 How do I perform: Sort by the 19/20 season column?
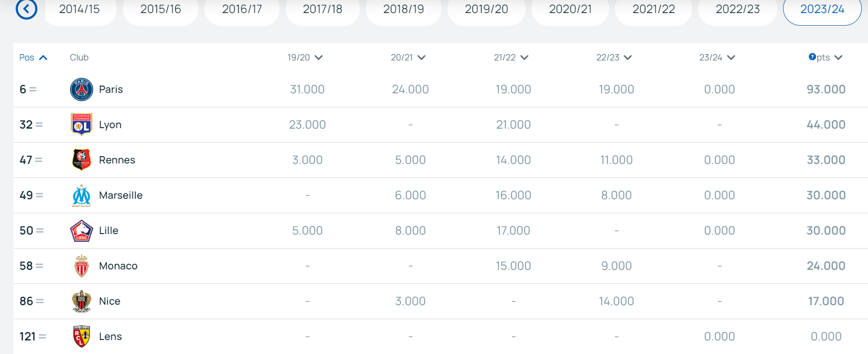point(305,58)
